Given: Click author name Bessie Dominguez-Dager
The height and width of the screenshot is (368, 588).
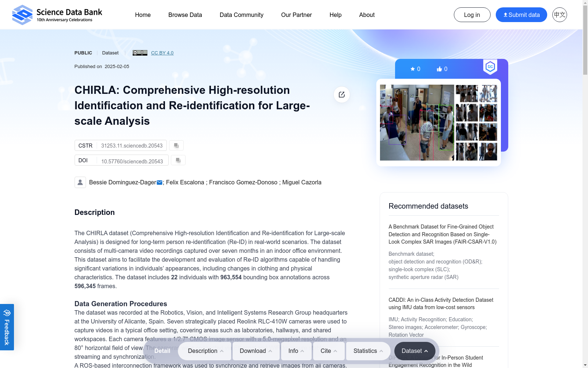Looking at the screenshot, I should (123, 182).
